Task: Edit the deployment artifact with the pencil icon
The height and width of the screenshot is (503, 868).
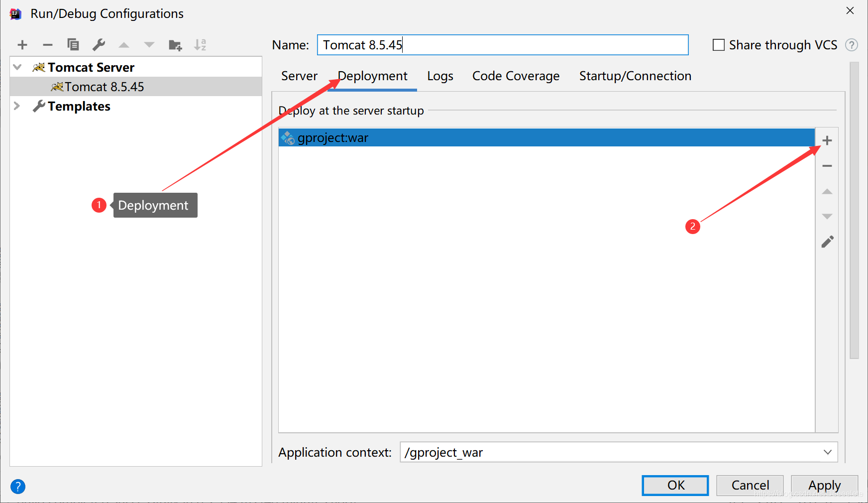Action: coord(827,242)
